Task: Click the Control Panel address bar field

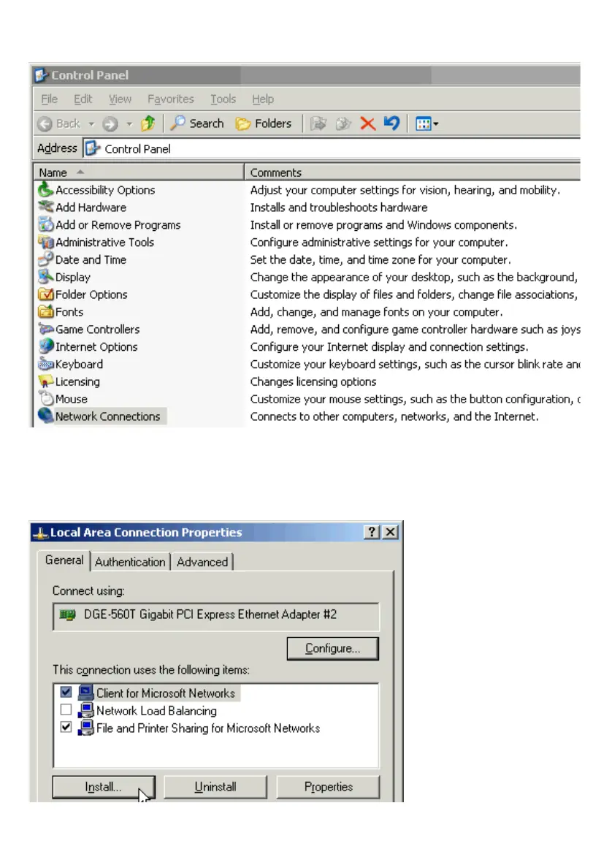Action: [x=332, y=148]
